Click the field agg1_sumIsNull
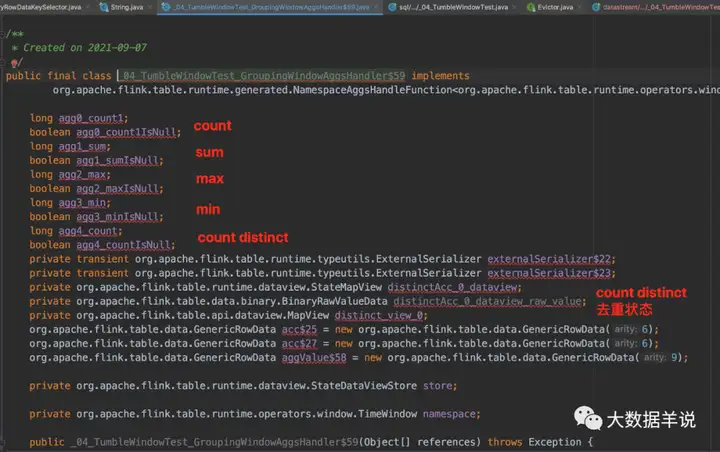The height and width of the screenshot is (452, 720). click(118, 160)
